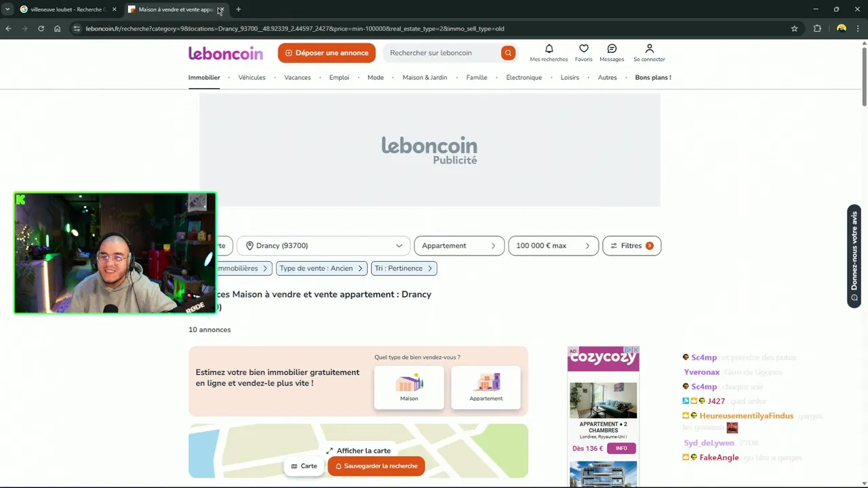Open Véhicules category menu
868x488 pixels.
[x=252, y=77]
